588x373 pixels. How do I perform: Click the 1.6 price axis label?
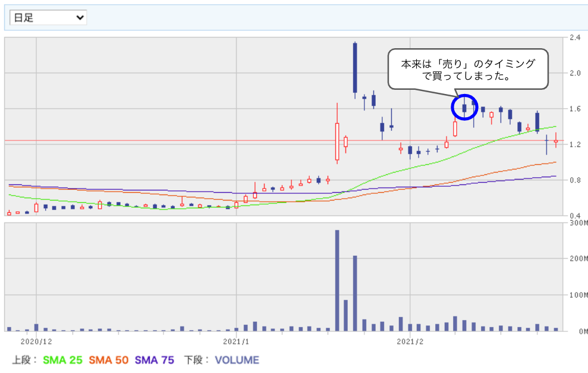[x=575, y=109]
